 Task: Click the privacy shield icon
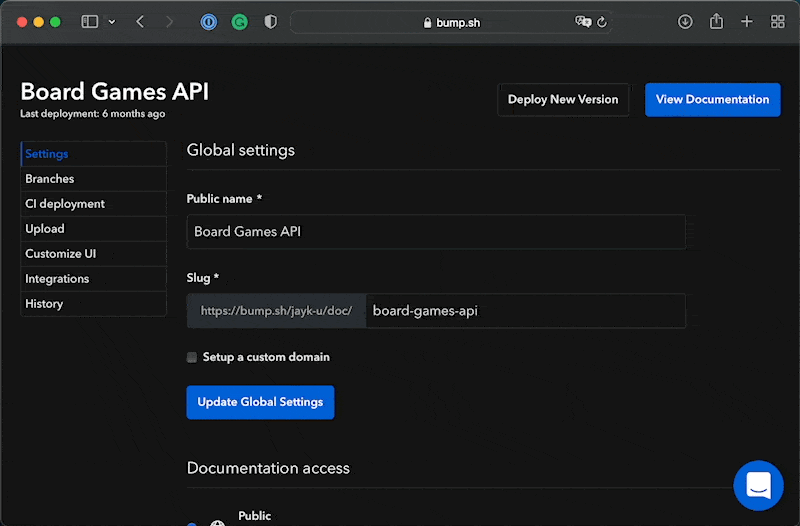point(270,22)
